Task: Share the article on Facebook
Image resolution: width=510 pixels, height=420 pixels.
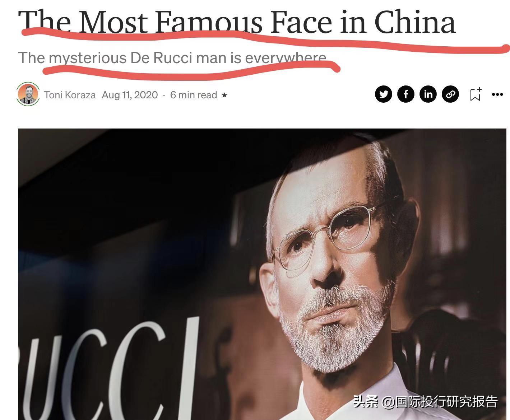Action: 406,94
